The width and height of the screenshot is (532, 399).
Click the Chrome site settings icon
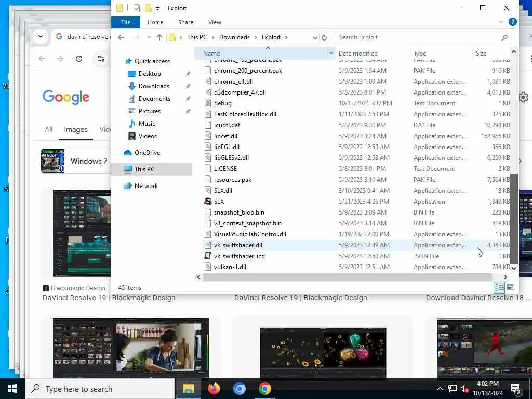coord(101,59)
